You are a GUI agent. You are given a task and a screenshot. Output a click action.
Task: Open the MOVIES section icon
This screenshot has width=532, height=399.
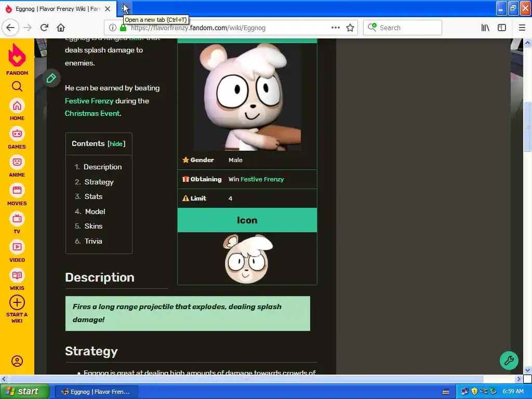click(x=17, y=190)
